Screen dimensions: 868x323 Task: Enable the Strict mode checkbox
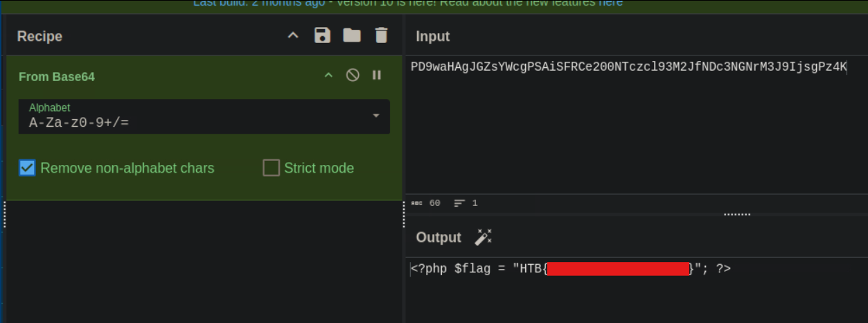[271, 168]
